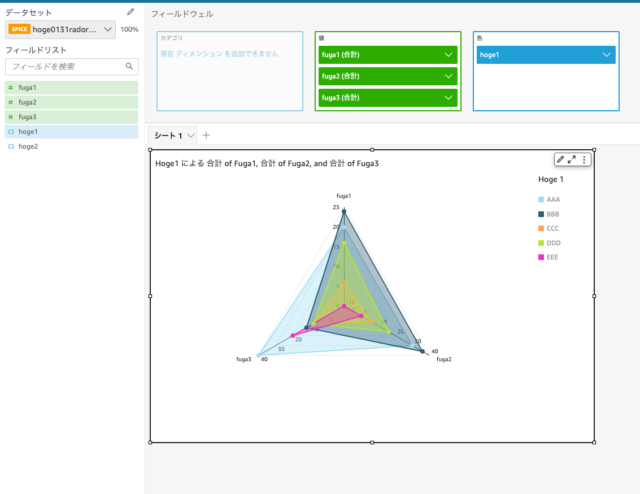Expand the fuga2 (合計) value field menu
This screenshot has width=640, height=494.
(x=448, y=76)
